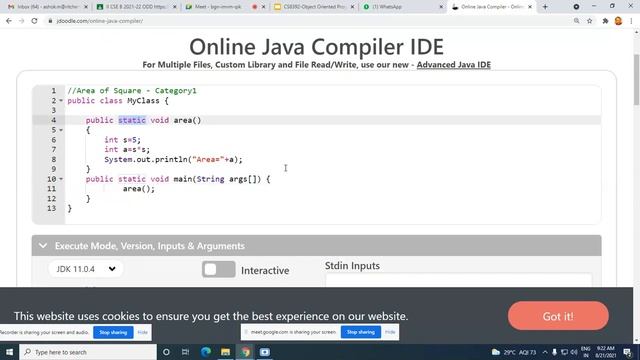Click the taskbar search box
This screenshot has height=360, width=640.
88,352
